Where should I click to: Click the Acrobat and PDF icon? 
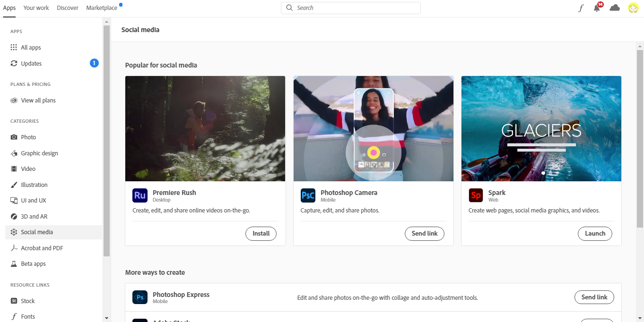[14, 248]
